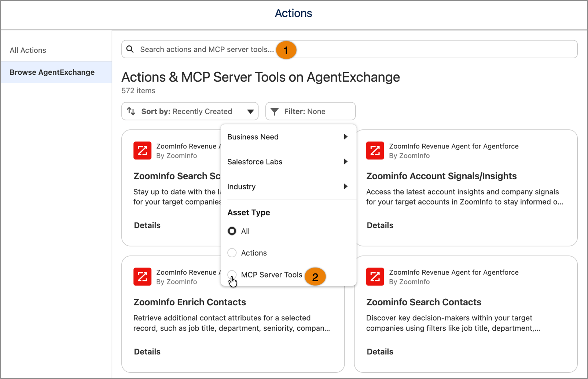Select the All asset type radio
The image size is (588, 379).
232,231
